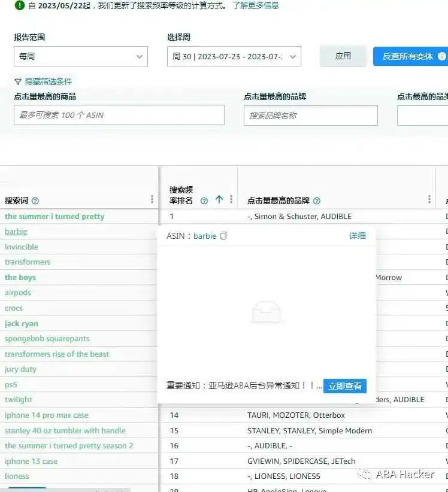
Task: Toggle 隐藏筛选条件 filter link
Action: [x=49, y=81]
